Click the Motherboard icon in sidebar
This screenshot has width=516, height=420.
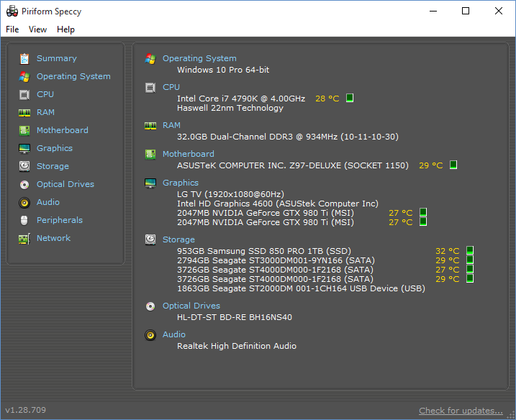(24, 131)
